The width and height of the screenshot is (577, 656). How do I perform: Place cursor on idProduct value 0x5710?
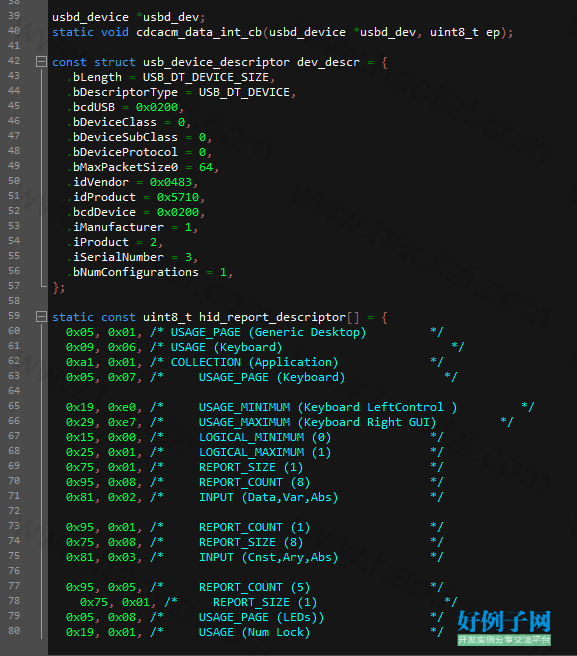coord(178,197)
